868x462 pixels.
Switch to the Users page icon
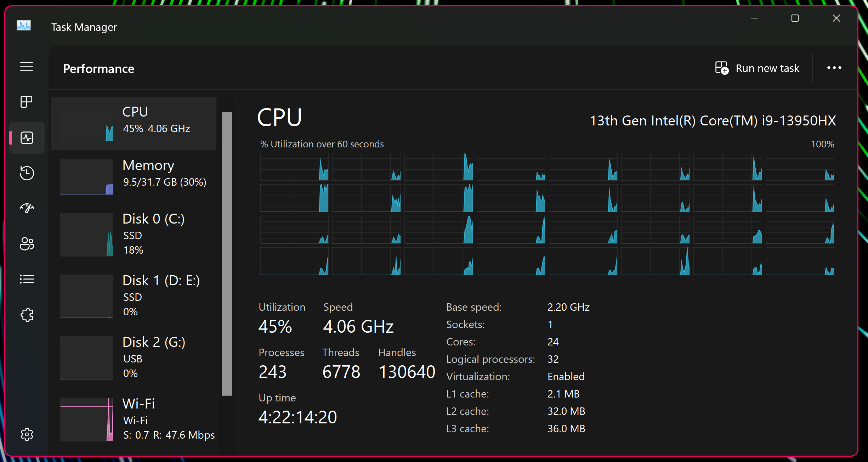click(x=27, y=244)
